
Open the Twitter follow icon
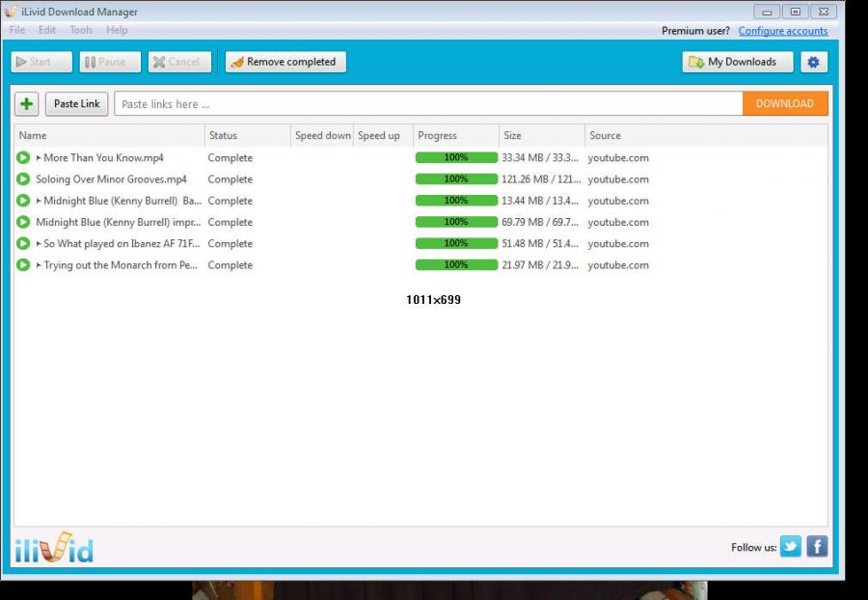click(791, 547)
